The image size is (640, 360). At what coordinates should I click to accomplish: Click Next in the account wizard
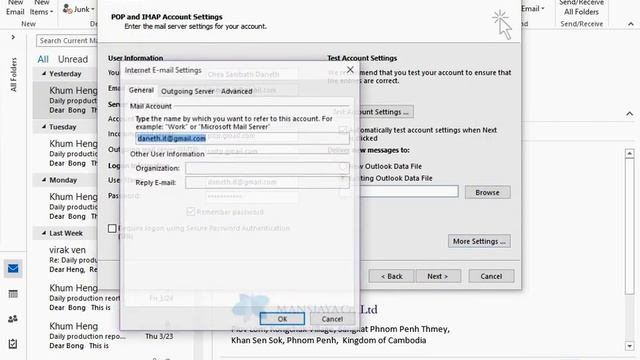[x=438, y=276]
